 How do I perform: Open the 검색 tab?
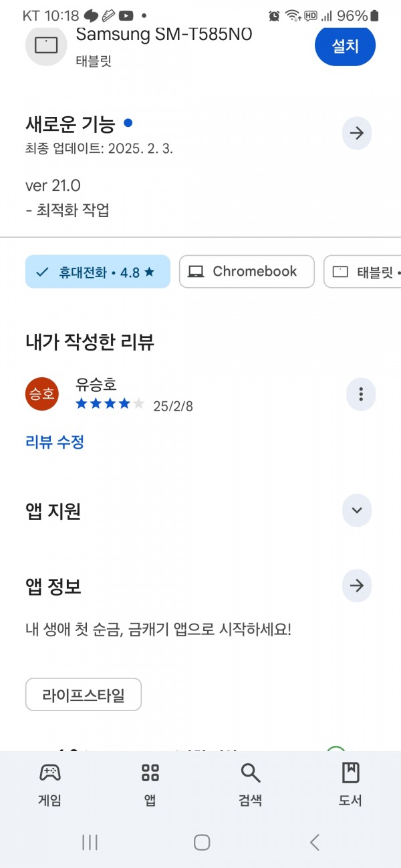point(250,785)
